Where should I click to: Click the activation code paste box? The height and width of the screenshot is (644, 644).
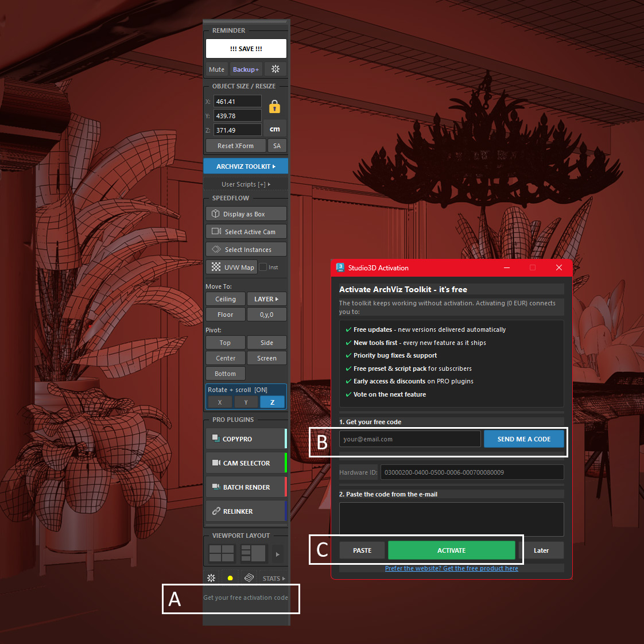(451, 519)
